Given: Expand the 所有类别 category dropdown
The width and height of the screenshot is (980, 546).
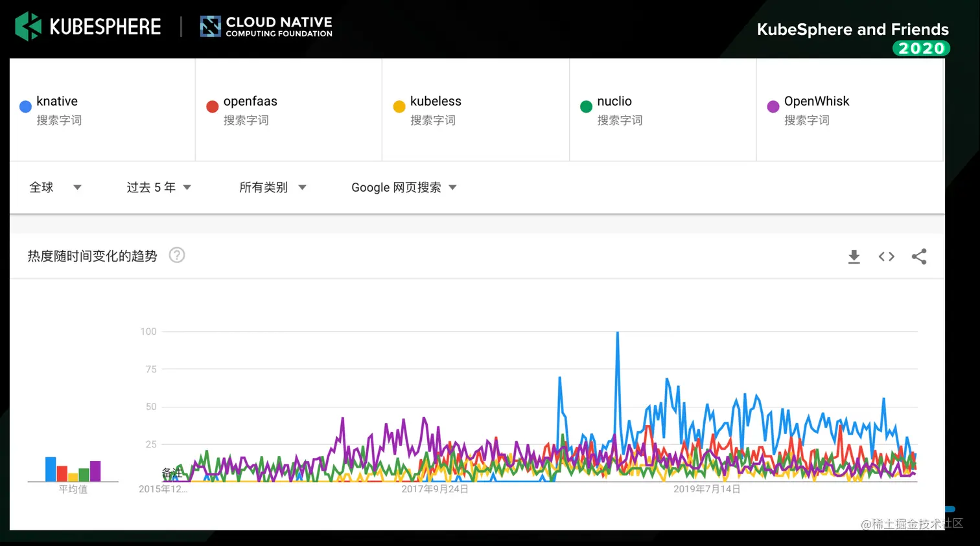Looking at the screenshot, I should [x=272, y=187].
